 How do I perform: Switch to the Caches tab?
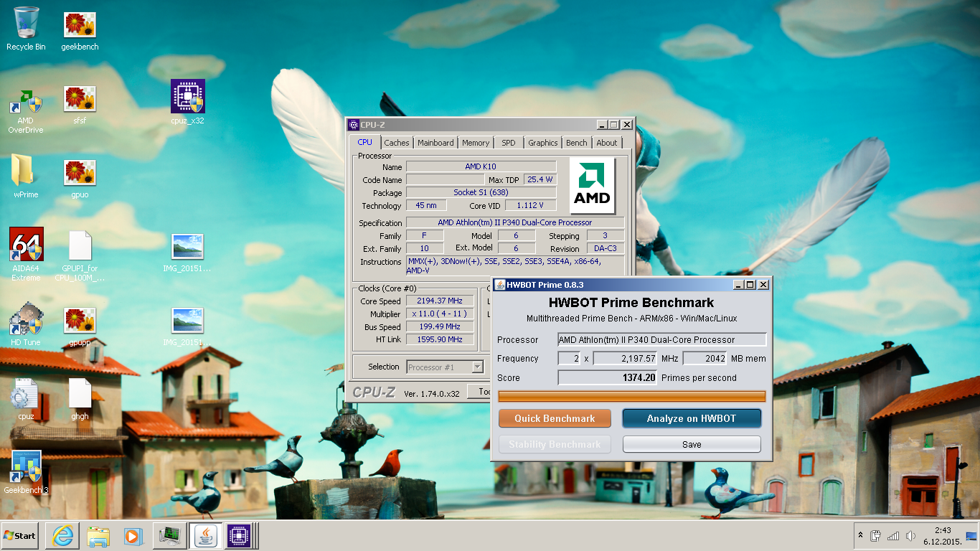[x=397, y=143]
